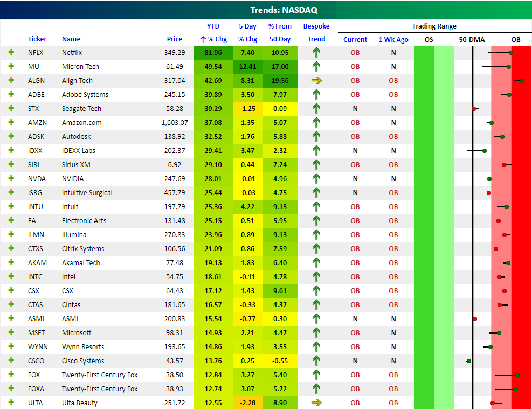
Task: Click Ulta Beauty sideways yellow trend arrow
Action: coord(316,403)
